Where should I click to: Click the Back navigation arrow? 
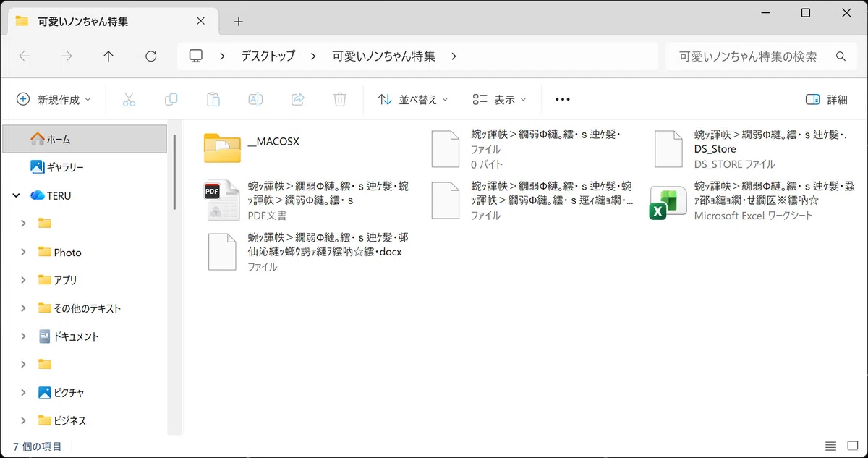click(25, 56)
